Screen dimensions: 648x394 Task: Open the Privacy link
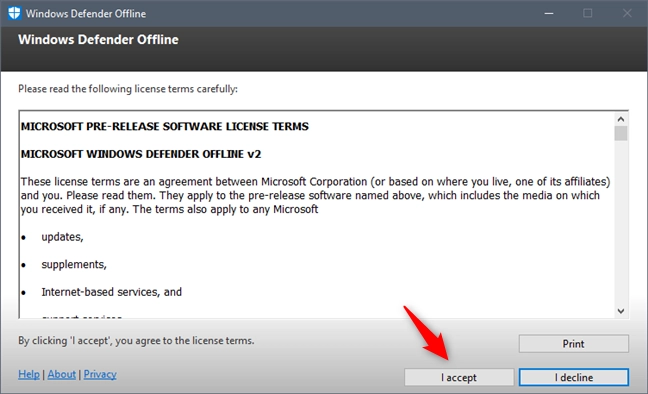100,374
